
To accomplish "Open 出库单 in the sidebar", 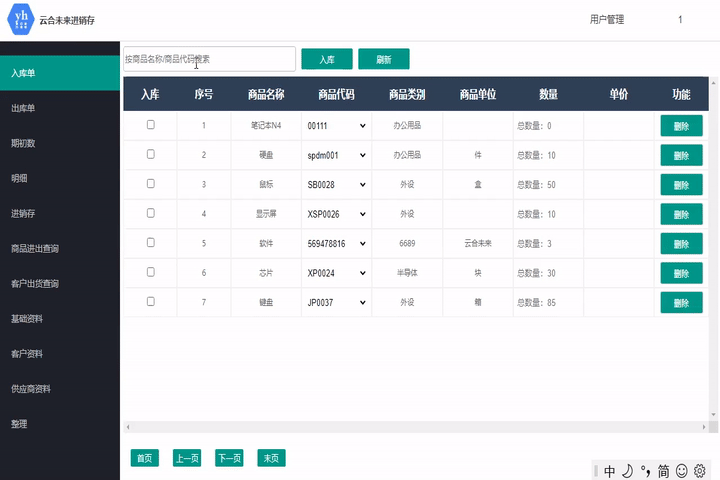I will [24, 108].
